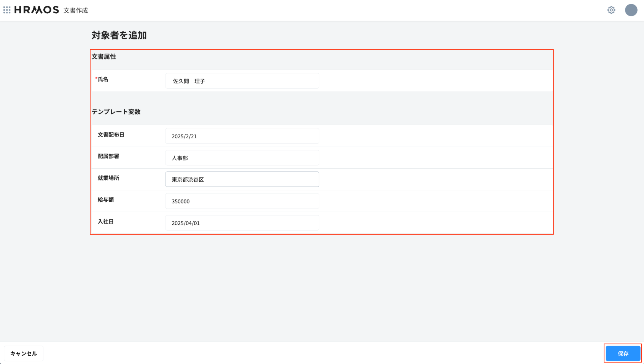Screen dimensions: 644x364
Task: Click the 入社日 field with 2025/04/01
Action: click(242, 223)
